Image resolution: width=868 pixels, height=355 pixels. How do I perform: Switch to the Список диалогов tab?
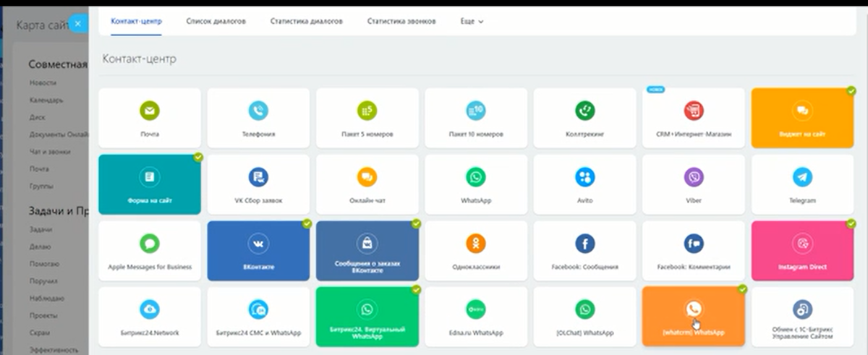point(216,21)
